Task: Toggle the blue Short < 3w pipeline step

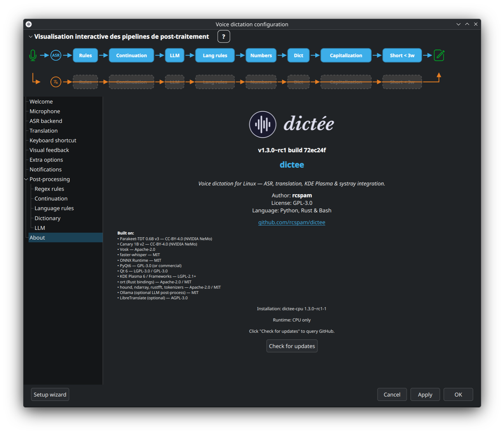Action: 402,55
